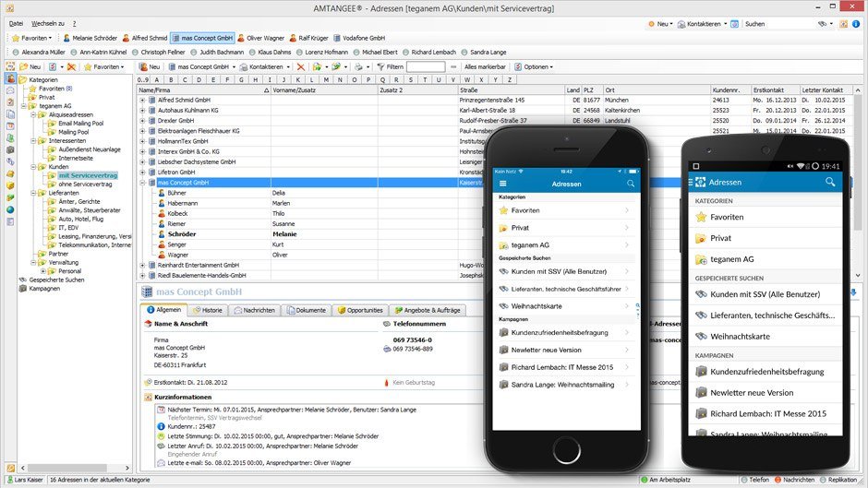The height and width of the screenshot is (488, 868).
Task: Expand the Drexler GmbH row
Action: point(142,121)
